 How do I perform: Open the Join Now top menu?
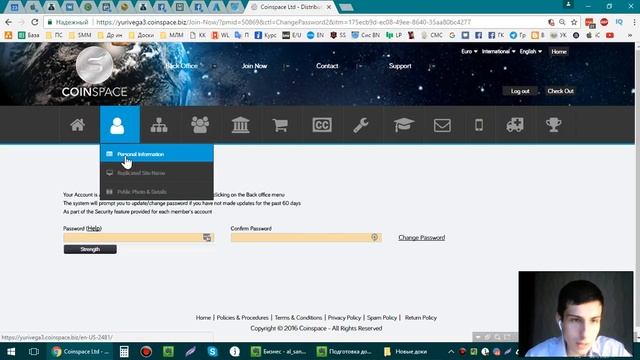point(254,66)
